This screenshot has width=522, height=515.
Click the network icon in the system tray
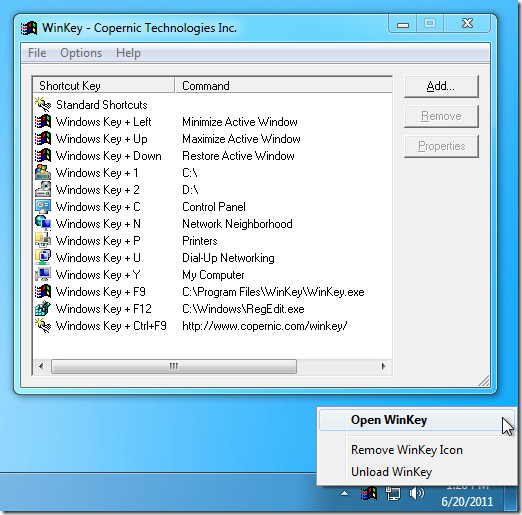[x=393, y=493]
